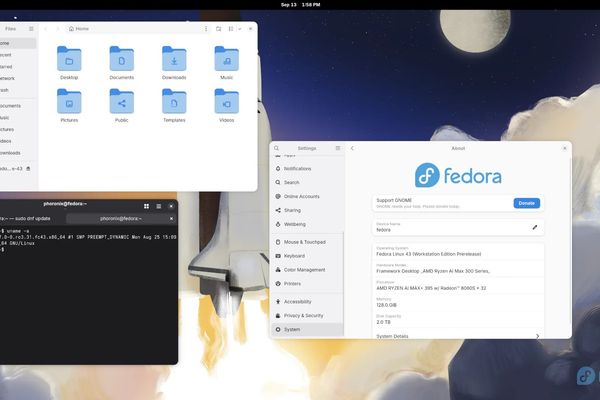The width and height of the screenshot is (600, 400).
Task: Open Online Accounts in Settings
Action: pyautogui.click(x=307, y=196)
